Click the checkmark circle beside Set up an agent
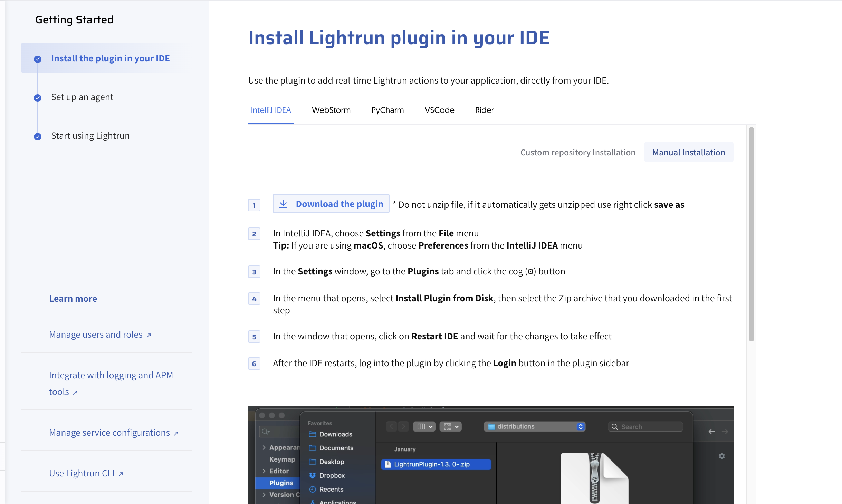This screenshot has width=842, height=504. click(x=38, y=98)
